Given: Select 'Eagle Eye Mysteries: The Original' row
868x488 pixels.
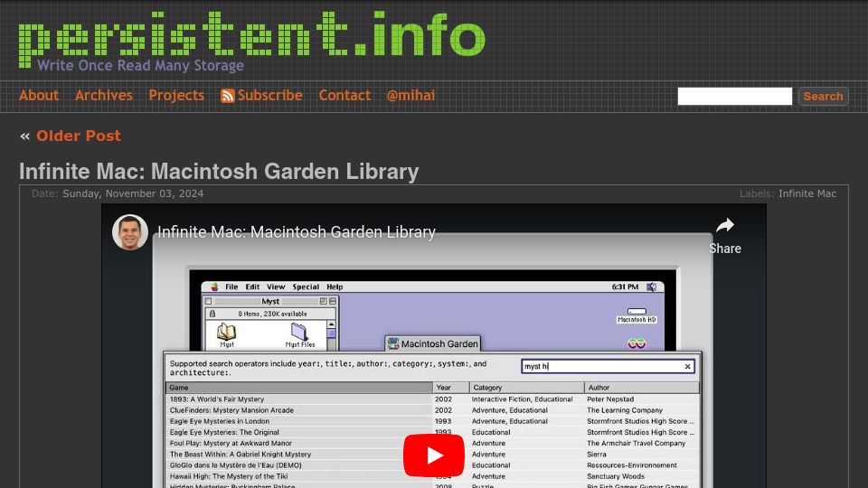Looking at the screenshot, I should click(x=432, y=432).
